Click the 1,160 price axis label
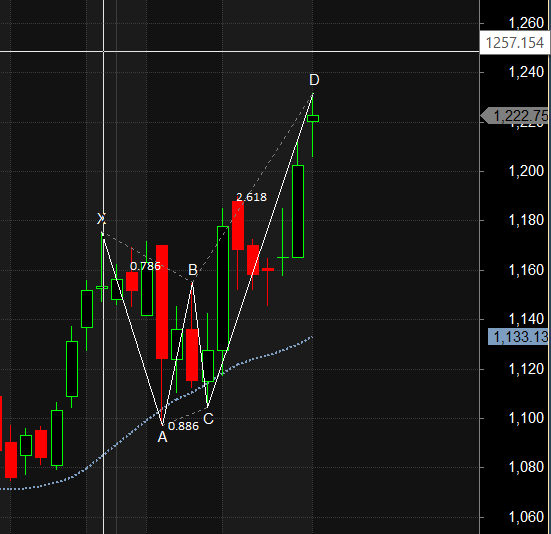551x534 pixels. tap(526, 270)
